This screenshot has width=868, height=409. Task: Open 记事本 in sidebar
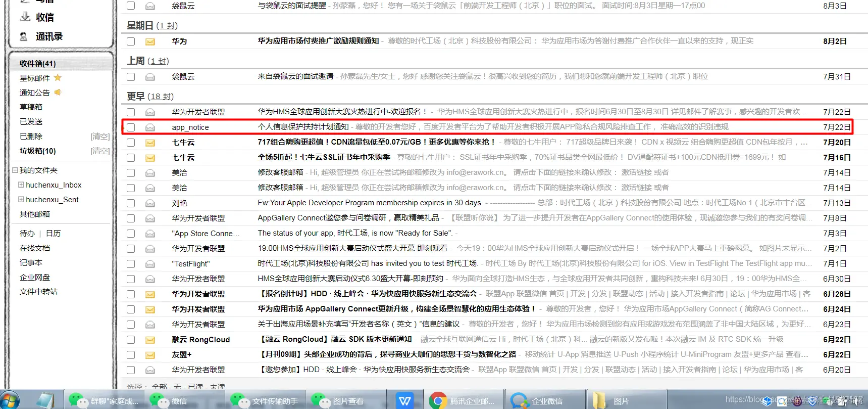click(x=31, y=262)
